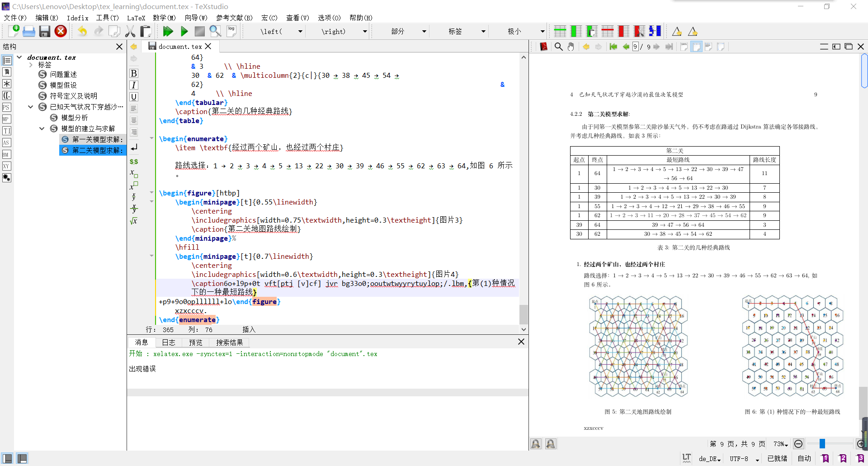Viewport: 868px width, 466px height.
Task: Click the italic I formatting icon
Action: [x=134, y=85]
